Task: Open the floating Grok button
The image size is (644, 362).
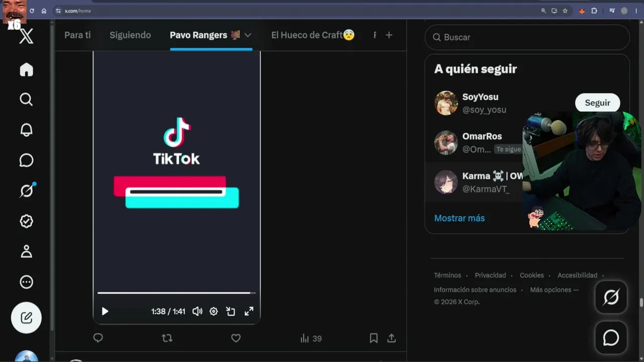Action: (611, 297)
